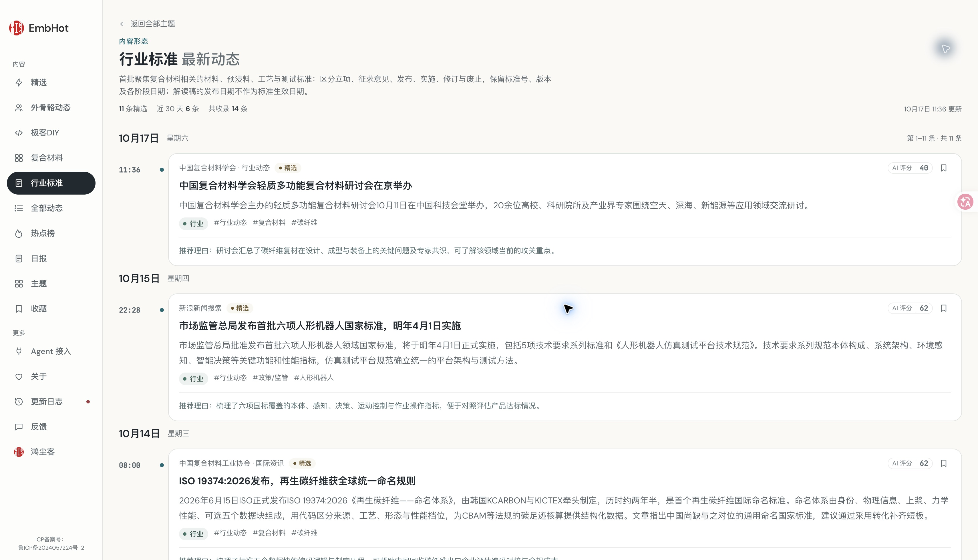Click the 精选 badge beside 新浪新闻搜索

(x=239, y=309)
